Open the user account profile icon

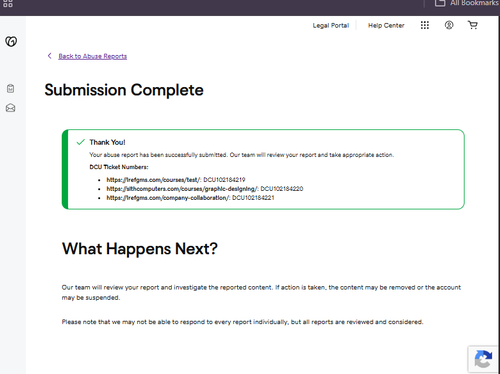pos(449,25)
